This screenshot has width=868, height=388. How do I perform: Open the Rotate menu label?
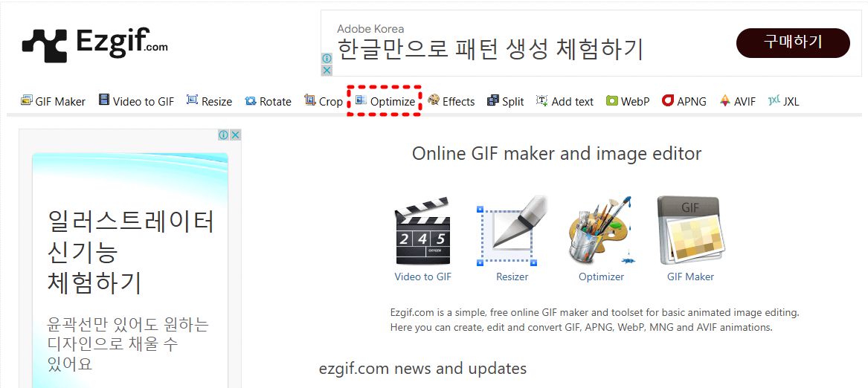click(x=275, y=102)
